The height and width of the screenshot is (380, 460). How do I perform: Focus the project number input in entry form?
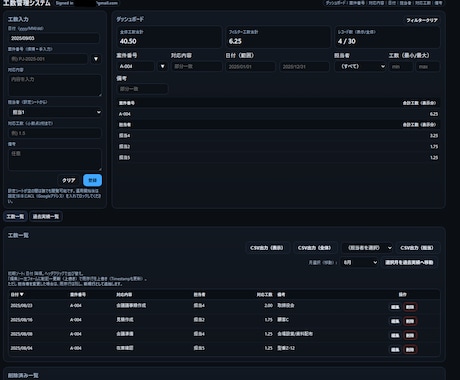[48, 59]
